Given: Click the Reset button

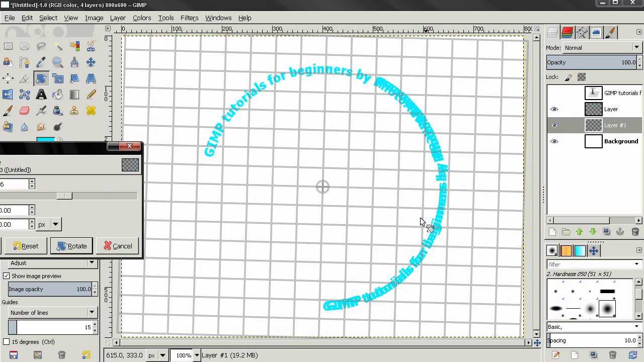Looking at the screenshot, I should pos(26,246).
